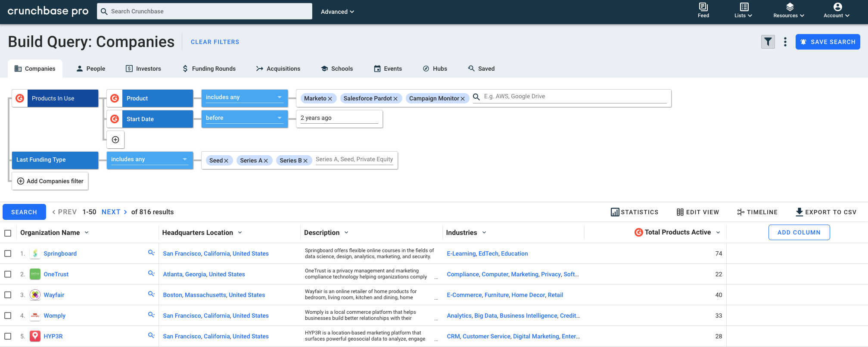Click the plus icon to add sub-filter

(115, 140)
